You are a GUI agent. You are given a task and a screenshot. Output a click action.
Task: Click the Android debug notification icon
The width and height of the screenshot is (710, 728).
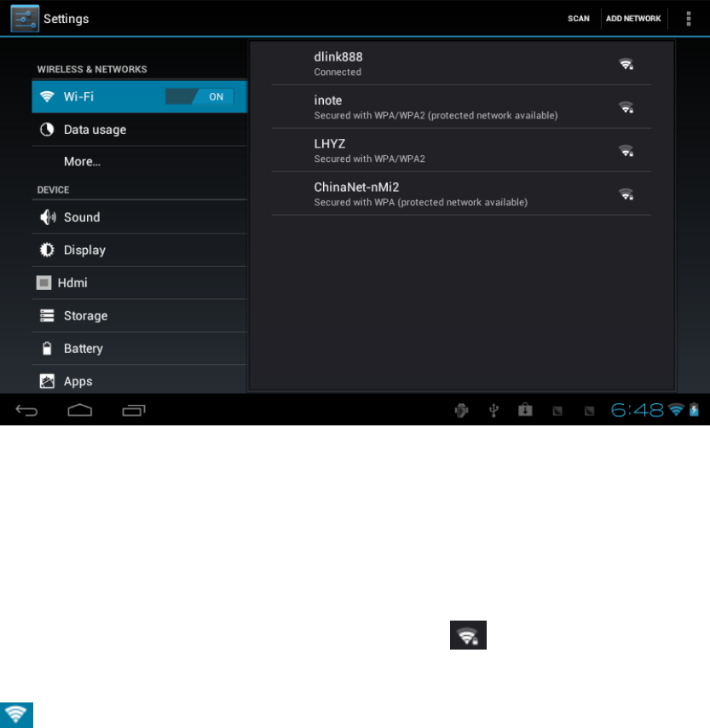461,410
